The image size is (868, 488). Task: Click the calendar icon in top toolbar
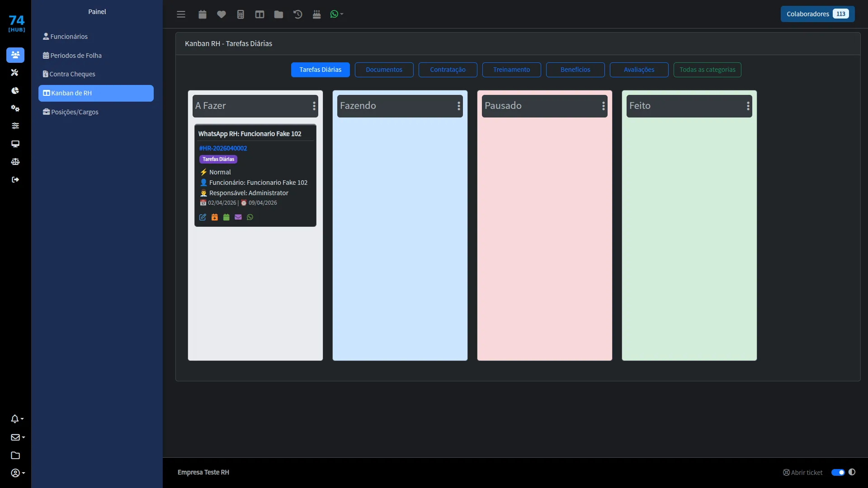(x=203, y=14)
